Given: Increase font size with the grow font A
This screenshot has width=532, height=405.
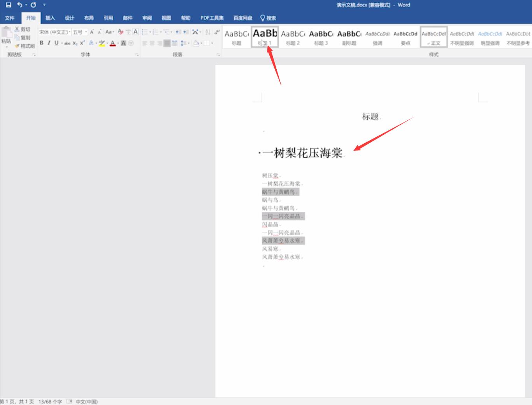Looking at the screenshot, I should click(x=92, y=32).
